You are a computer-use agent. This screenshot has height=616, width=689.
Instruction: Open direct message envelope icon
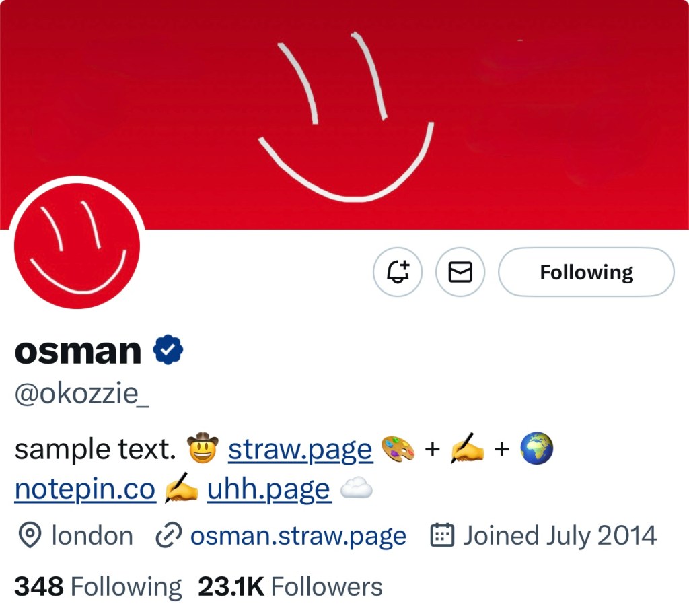460,272
